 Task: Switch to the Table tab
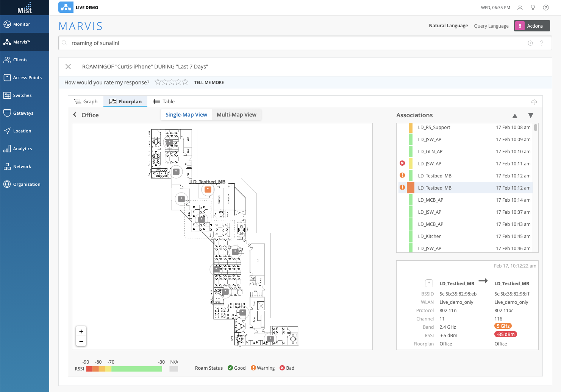pyautogui.click(x=164, y=101)
